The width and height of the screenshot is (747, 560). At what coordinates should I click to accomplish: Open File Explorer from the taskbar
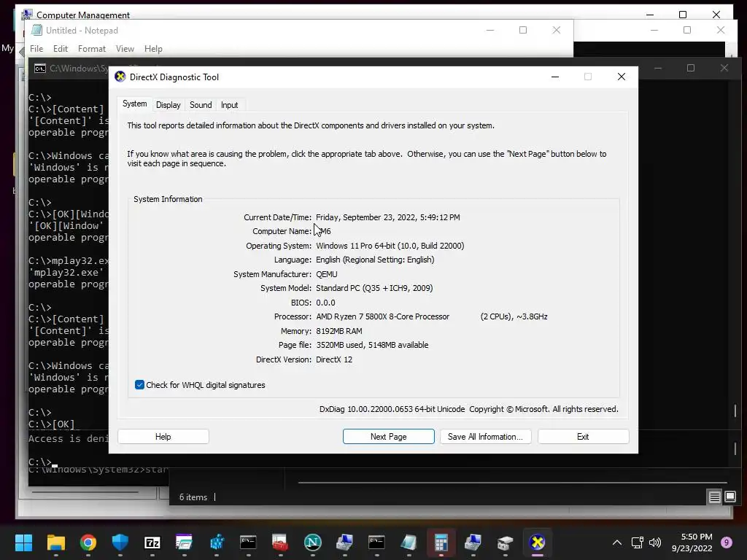55,542
